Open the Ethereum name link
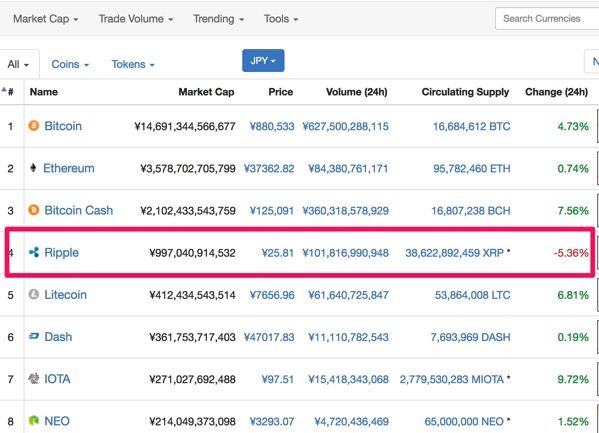Screen dimensions: 599x433 pyautogui.click(x=69, y=168)
